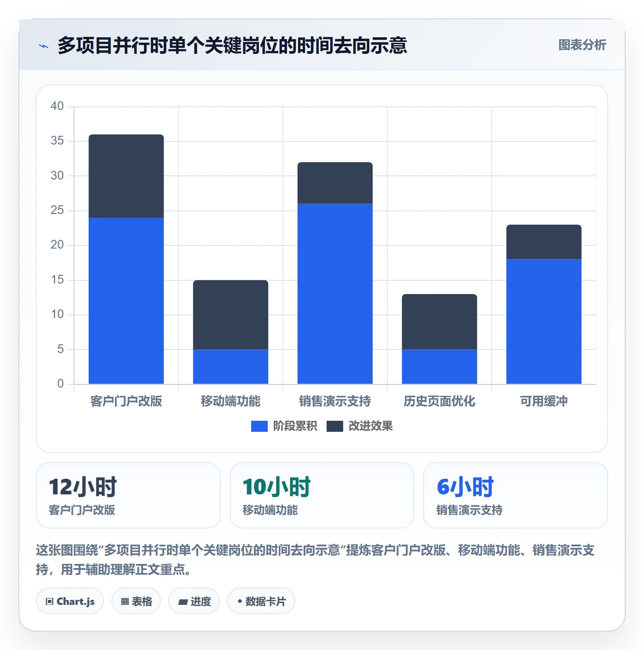The image size is (644, 650).
Task: Click the 历史页面优化 x-axis label
Action: coord(439,401)
